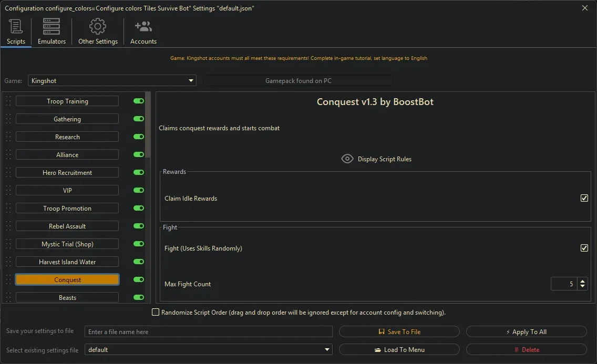Increase Max Fight Count with up arrow
The height and width of the screenshot is (364, 597).
[582, 281]
